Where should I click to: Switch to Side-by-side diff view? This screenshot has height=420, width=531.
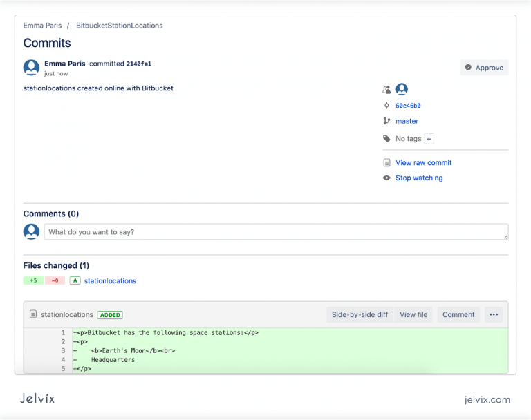tap(360, 315)
